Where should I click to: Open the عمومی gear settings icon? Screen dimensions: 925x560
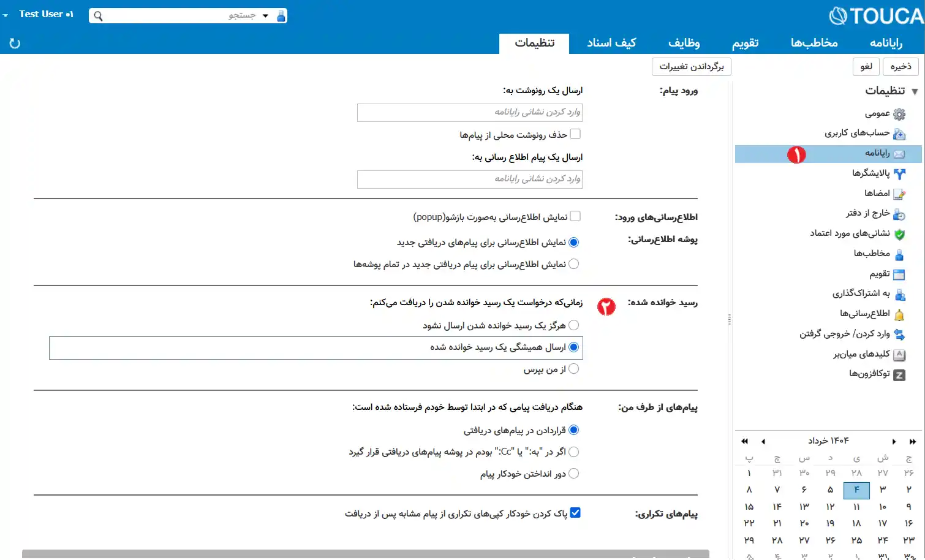tap(899, 114)
